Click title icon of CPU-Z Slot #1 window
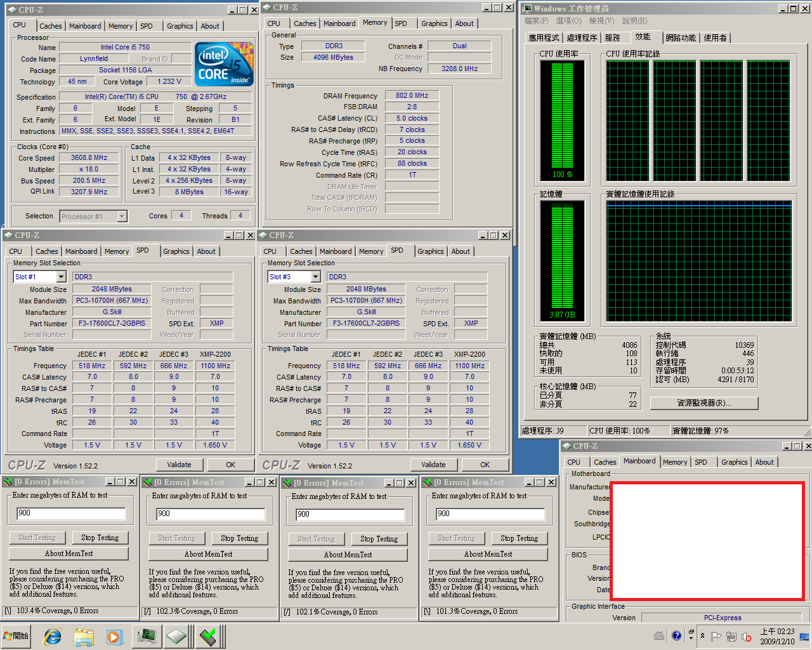The width and height of the screenshot is (812, 650). [9, 235]
